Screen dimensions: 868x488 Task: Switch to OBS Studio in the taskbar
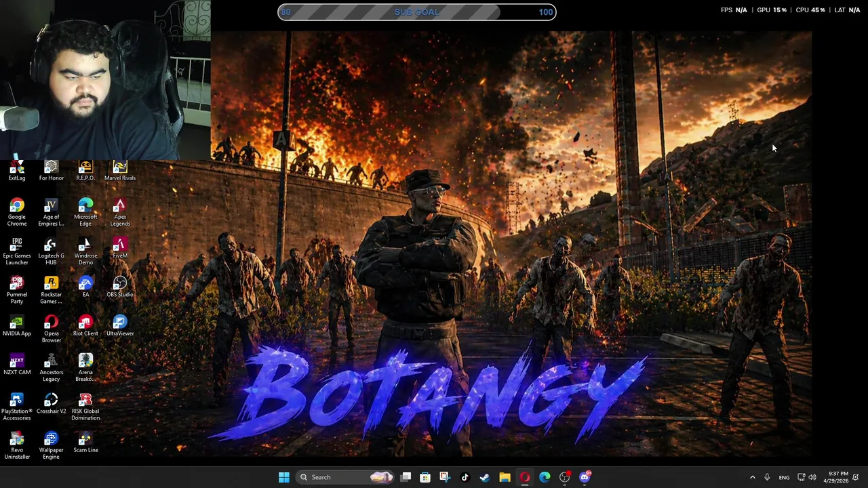click(x=565, y=477)
